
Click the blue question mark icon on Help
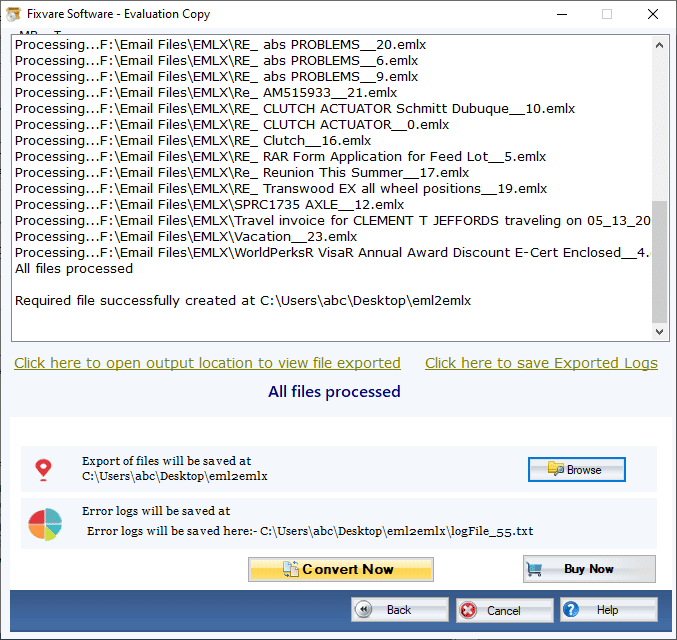pos(571,609)
